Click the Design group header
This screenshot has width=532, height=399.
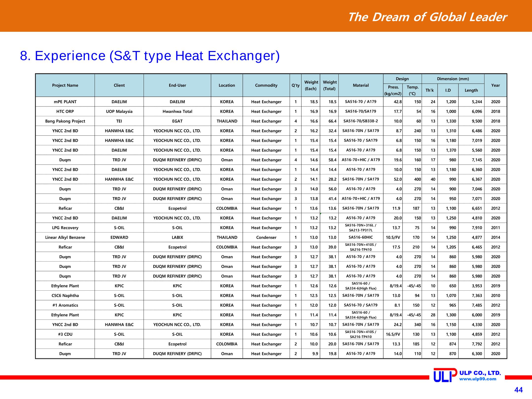click(x=402, y=79)
